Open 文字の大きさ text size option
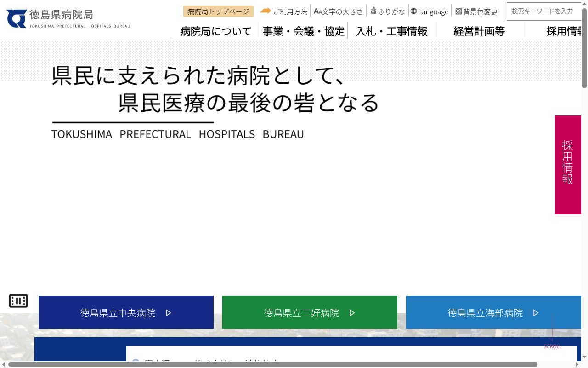The width and height of the screenshot is (588, 368). click(x=339, y=11)
